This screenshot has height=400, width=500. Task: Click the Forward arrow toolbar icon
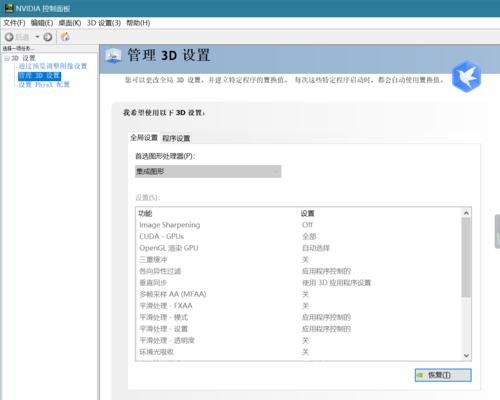click(x=48, y=37)
